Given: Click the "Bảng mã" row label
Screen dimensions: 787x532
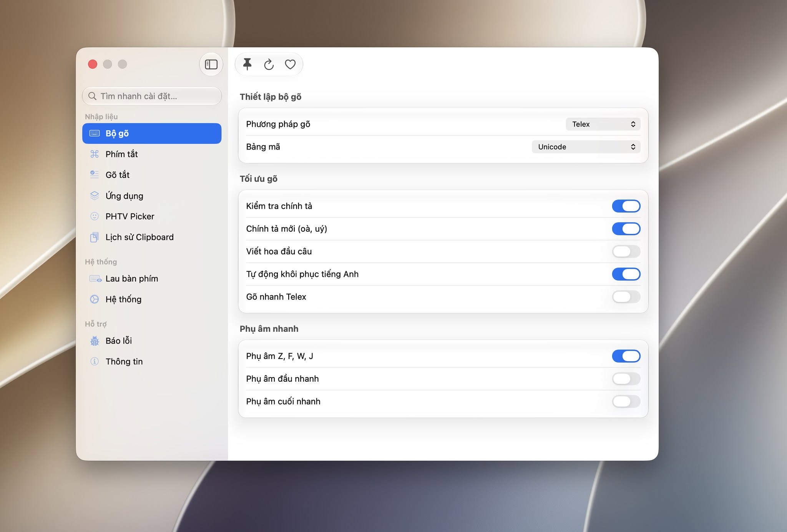Looking at the screenshot, I should coord(263,147).
